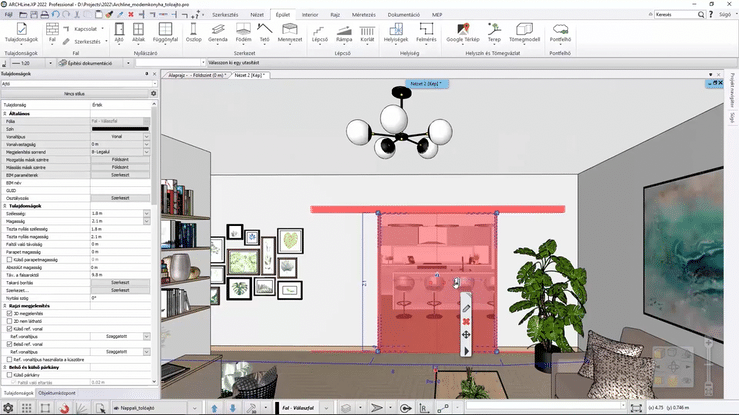Select the Ajtó (door) tool in ribbon
Viewport: 739px width, 415px height.
point(119,36)
